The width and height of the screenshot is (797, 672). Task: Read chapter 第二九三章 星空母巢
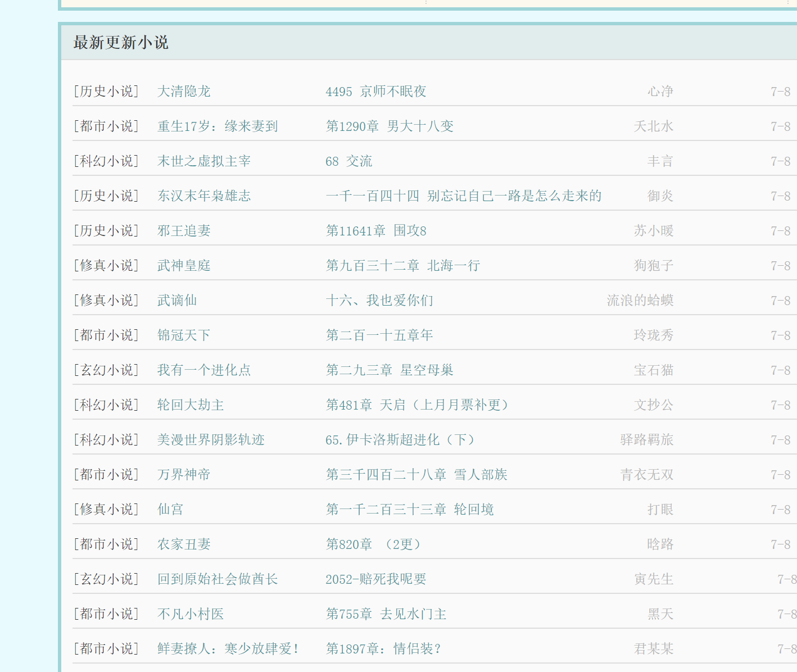[x=390, y=370]
